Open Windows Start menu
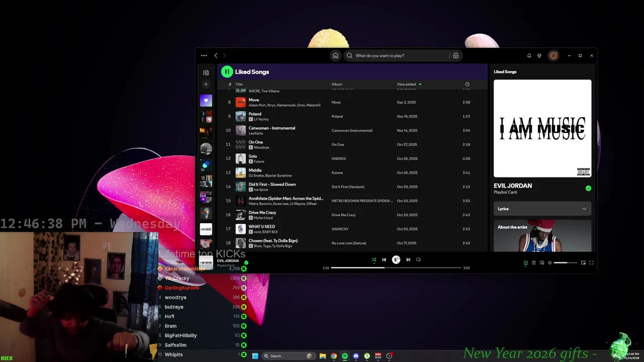The image size is (644, 362). click(255, 356)
